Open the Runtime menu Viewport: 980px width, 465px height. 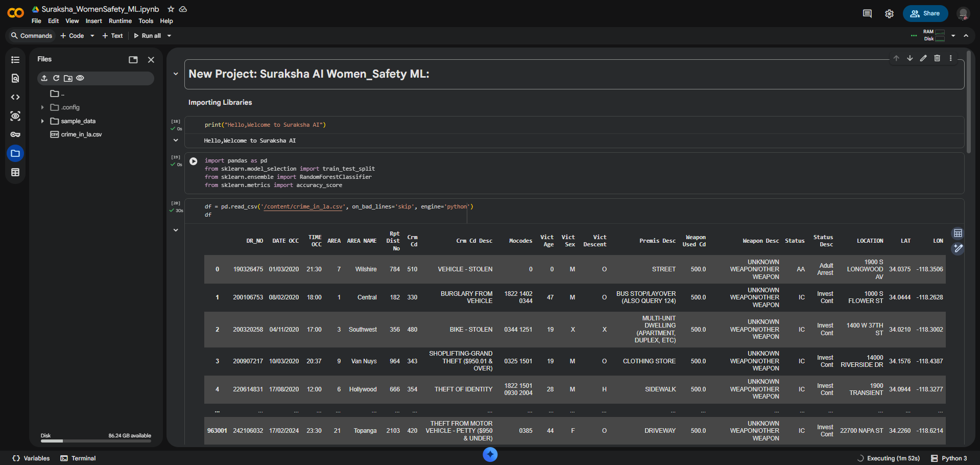[120, 21]
